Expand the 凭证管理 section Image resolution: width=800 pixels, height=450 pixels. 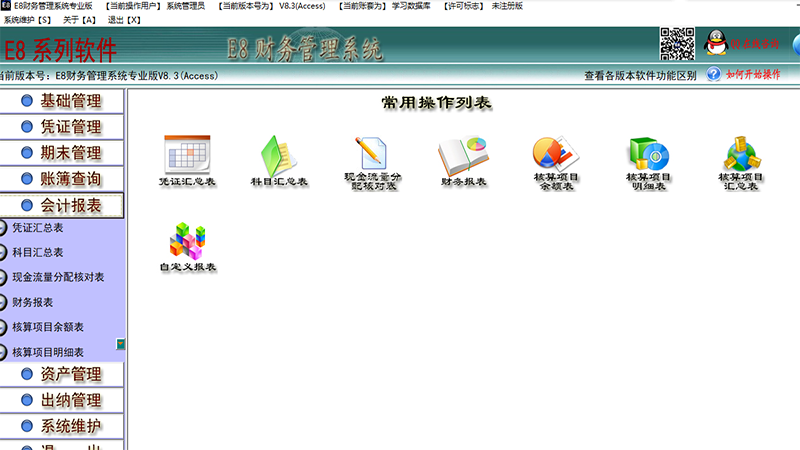pyautogui.click(x=62, y=127)
